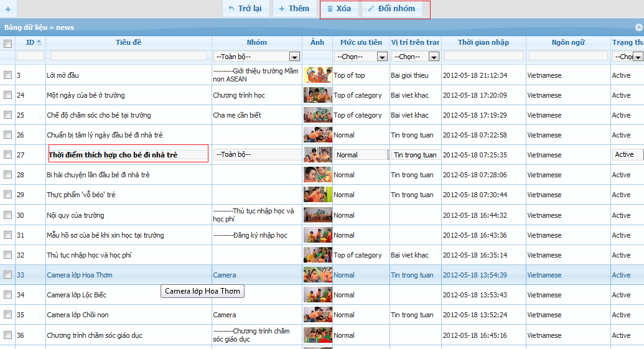Viewport: 644px width, 349px height.
Task: Click thumbnail image for row 3
Action: [317, 75]
